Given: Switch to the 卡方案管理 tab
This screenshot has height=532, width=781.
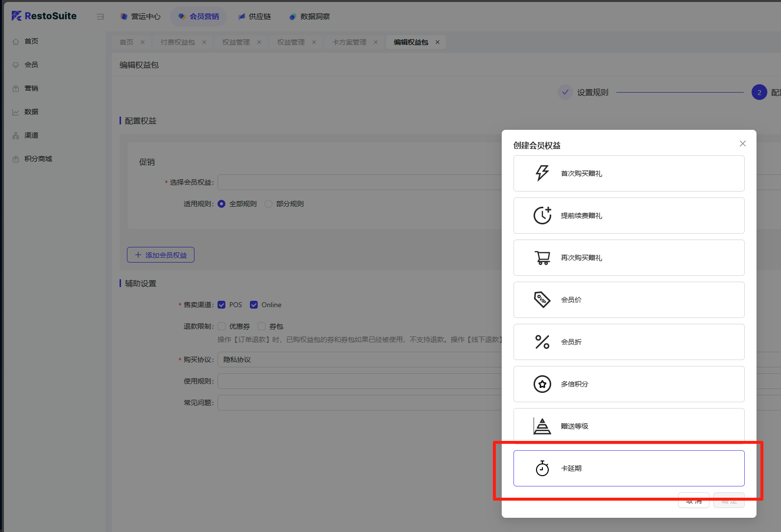Looking at the screenshot, I should point(349,42).
